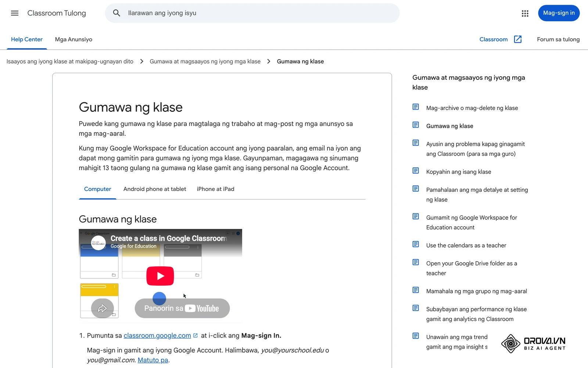Click the article icon beside Mamahala ng mga grupo
This screenshot has width=588, height=368.
(416, 290)
